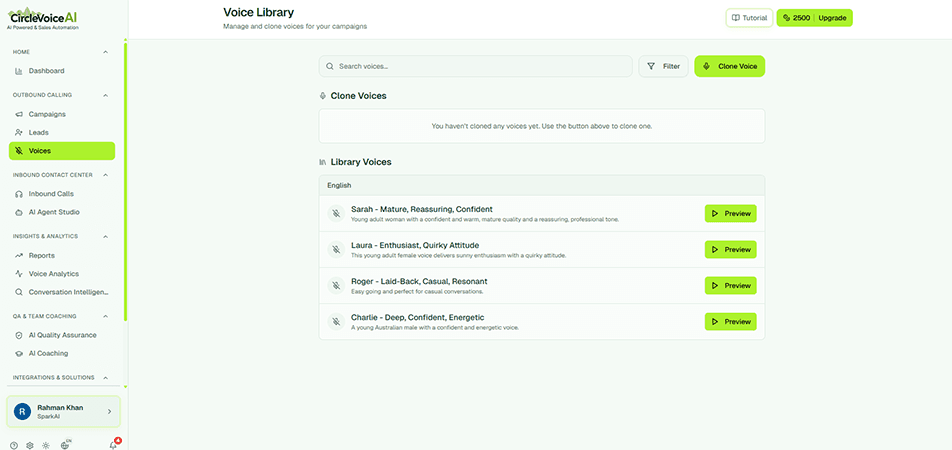Collapse the OUTBOUND CALLING section
952x450 pixels.
(x=106, y=95)
